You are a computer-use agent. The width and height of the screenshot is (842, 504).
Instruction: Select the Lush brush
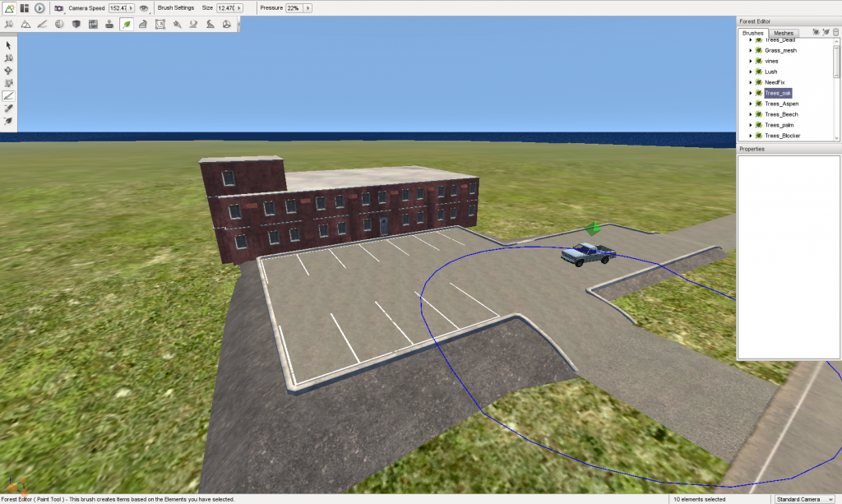(770, 72)
